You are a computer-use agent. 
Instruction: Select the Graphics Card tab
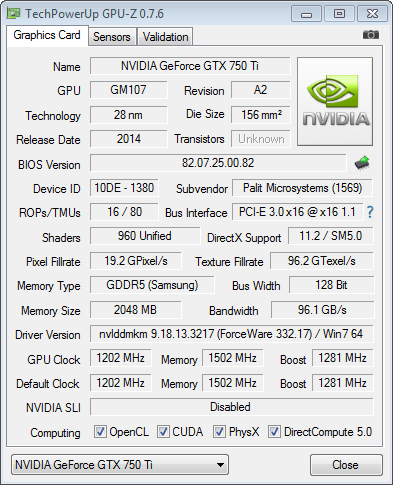point(47,35)
